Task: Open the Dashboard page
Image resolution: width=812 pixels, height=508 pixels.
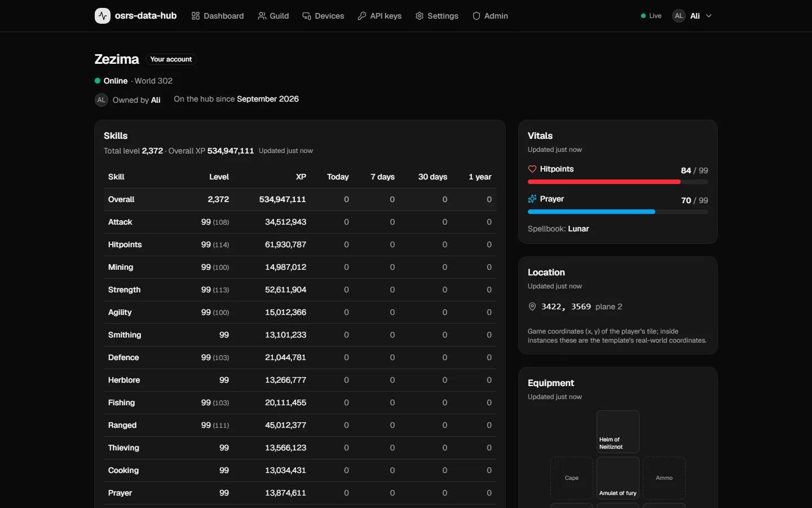Action: (218, 16)
